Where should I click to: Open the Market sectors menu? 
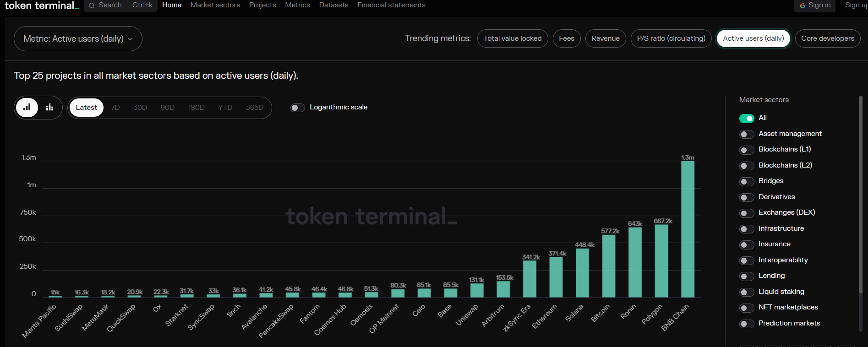[215, 5]
